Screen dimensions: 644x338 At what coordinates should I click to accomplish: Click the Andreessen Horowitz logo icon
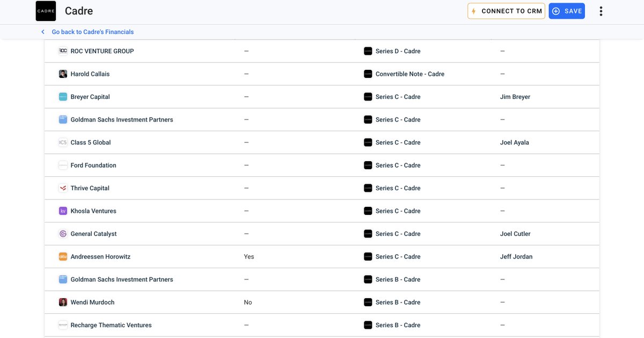[x=63, y=257]
